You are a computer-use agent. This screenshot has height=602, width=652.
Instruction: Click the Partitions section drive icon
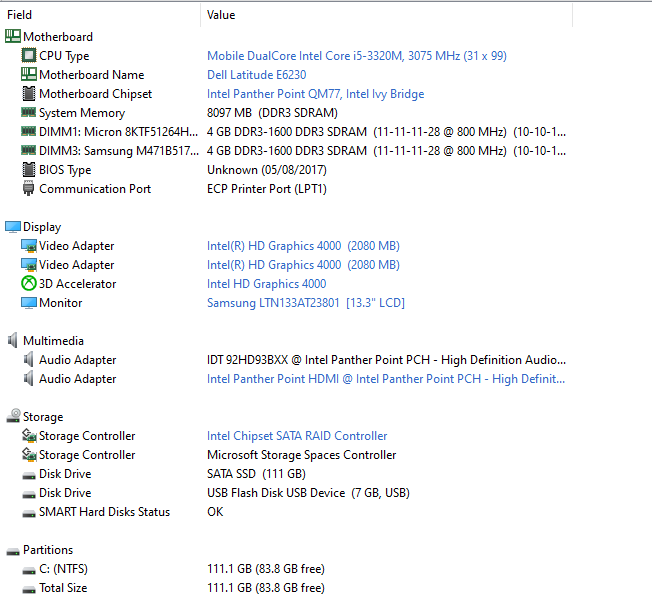13,552
